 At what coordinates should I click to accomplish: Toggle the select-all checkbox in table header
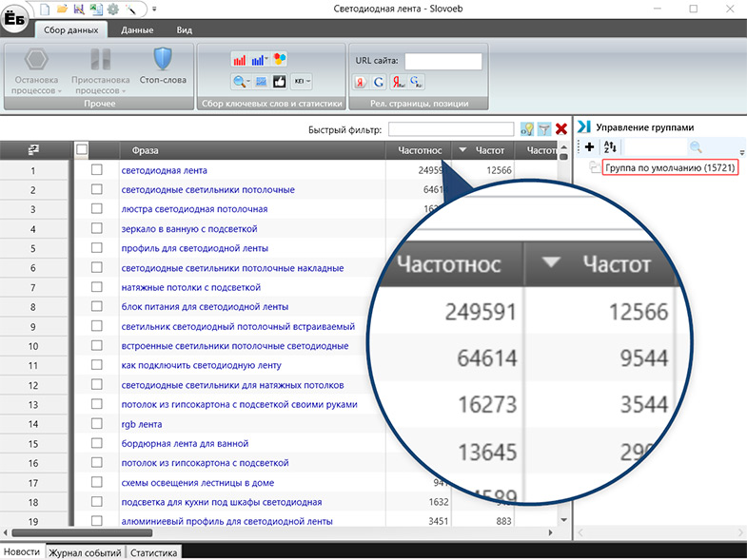[82, 149]
